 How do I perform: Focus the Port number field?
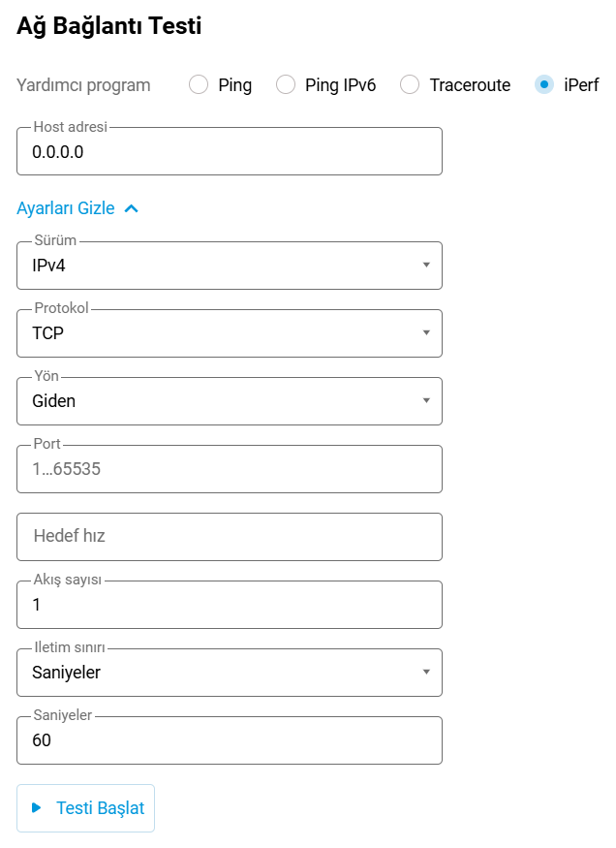pyautogui.click(x=229, y=469)
